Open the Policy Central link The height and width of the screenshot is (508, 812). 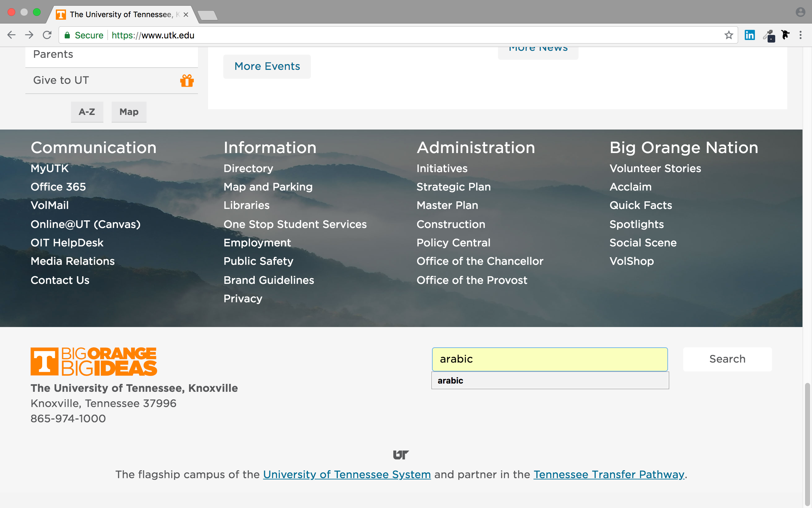click(454, 243)
